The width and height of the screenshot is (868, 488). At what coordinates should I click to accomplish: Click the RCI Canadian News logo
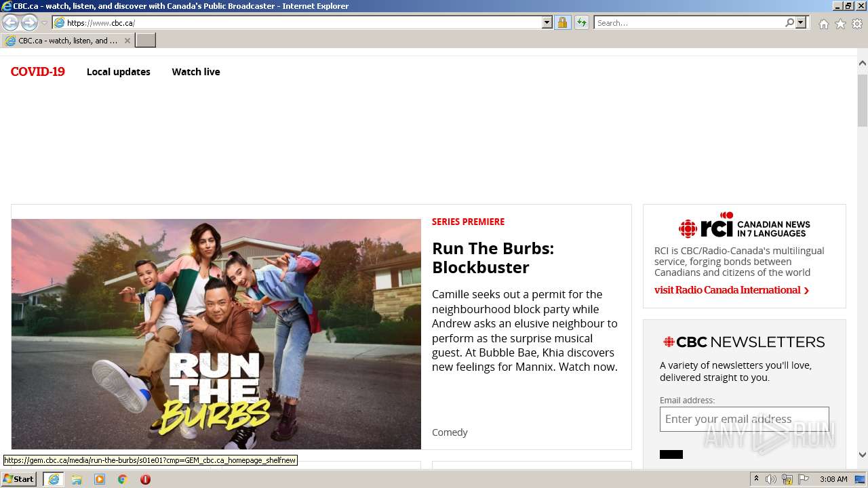pos(745,226)
